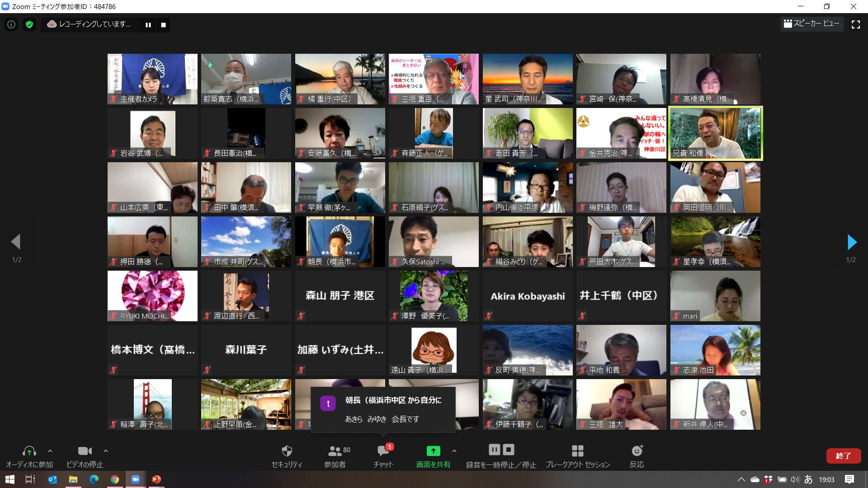
Task: Expand audio options chevron
Action: click(x=50, y=451)
